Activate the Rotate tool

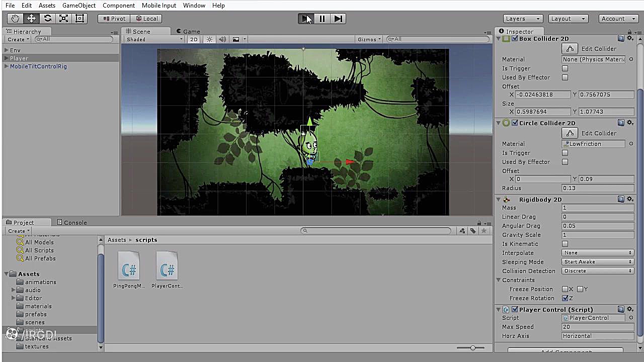tap(47, 18)
